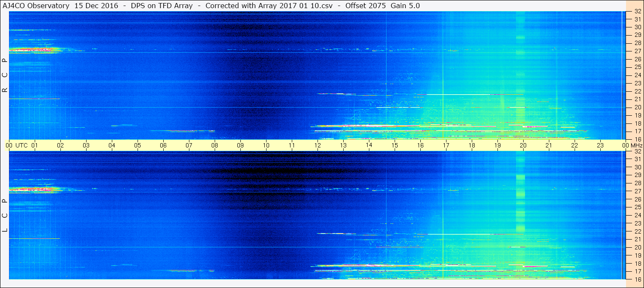Click the LCP panel label
The width and height of the screenshot is (644, 288).
coord(5,215)
